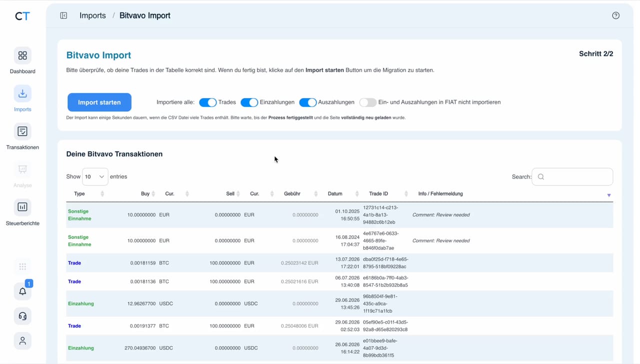640x364 pixels.
Task: Enable the FIAT nicht importieren switch
Action: [367, 102]
